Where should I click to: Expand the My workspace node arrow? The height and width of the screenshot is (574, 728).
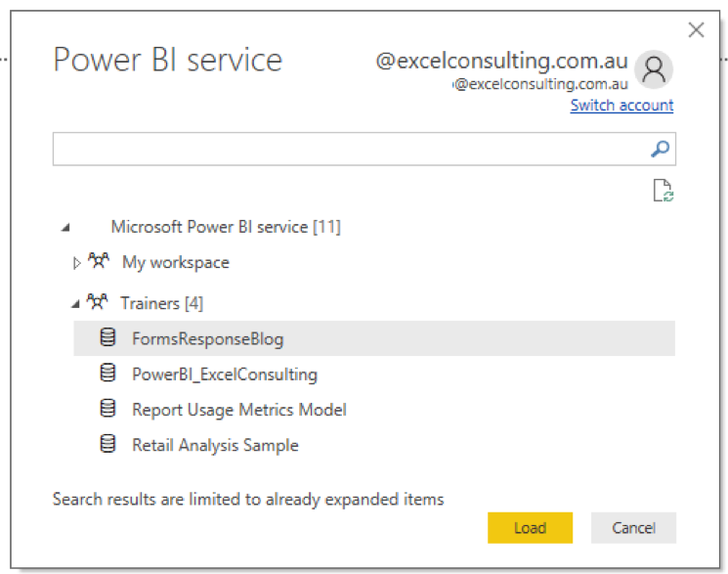pos(78,263)
